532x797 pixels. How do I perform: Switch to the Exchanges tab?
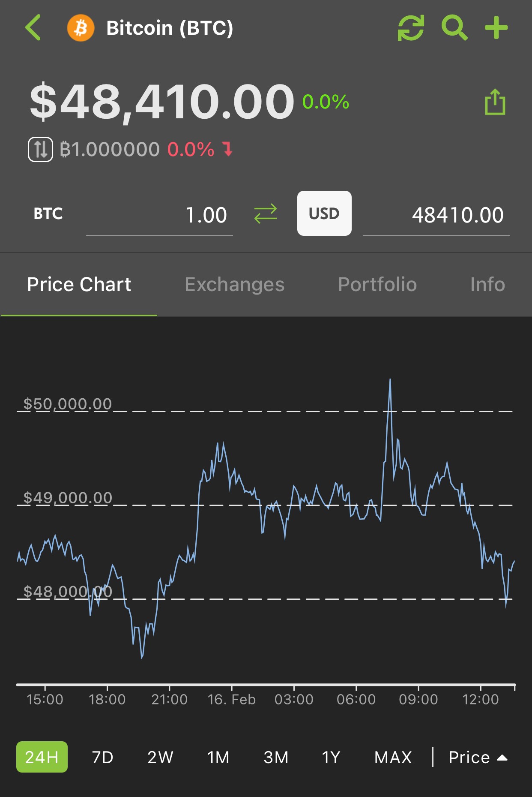point(235,284)
